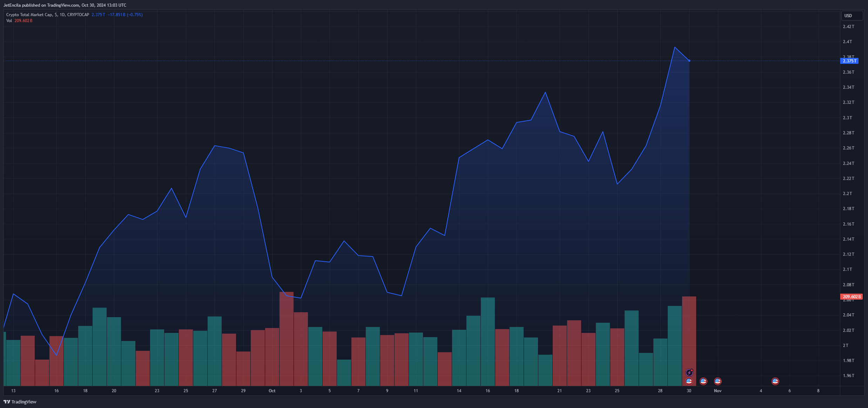Click the 2T price axis label

[846, 346]
